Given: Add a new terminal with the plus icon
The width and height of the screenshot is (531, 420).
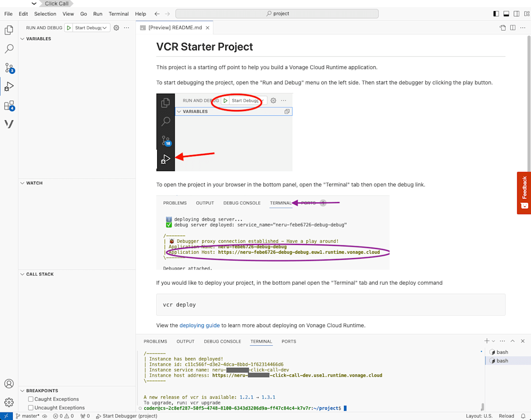Looking at the screenshot, I should (487, 341).
